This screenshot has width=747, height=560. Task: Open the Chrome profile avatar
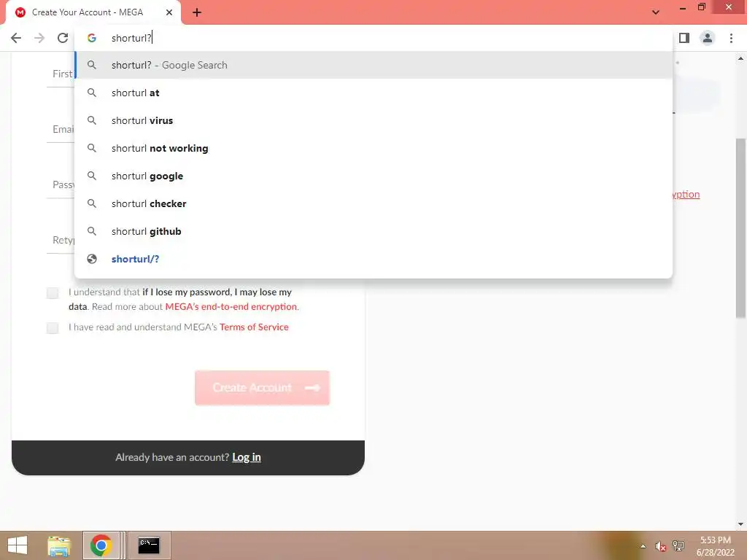click(708, 38)
